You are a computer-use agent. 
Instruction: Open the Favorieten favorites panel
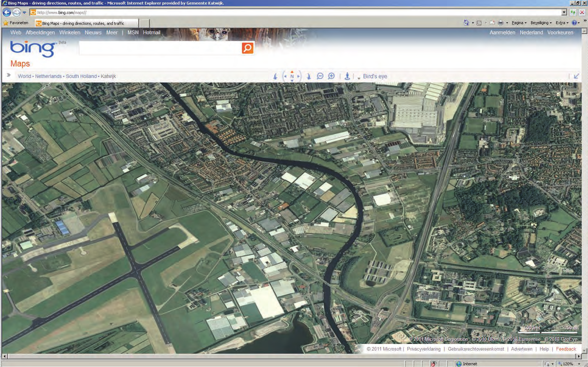point(16,23)
